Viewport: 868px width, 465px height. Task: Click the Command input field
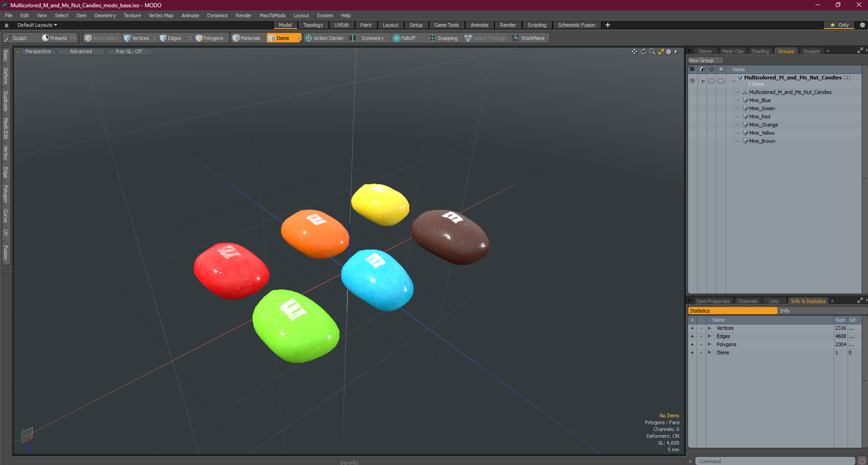(775, 461)
